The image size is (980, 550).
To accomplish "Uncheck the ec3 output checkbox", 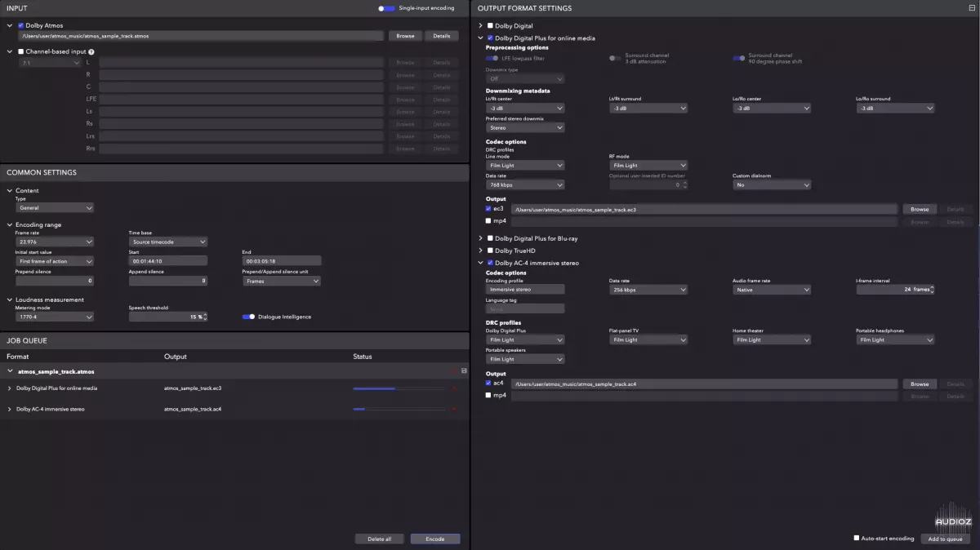I will tap(488, 209).
